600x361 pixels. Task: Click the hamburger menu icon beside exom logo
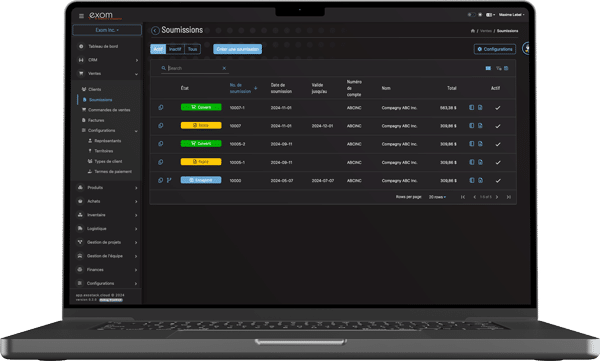(81, 16)
